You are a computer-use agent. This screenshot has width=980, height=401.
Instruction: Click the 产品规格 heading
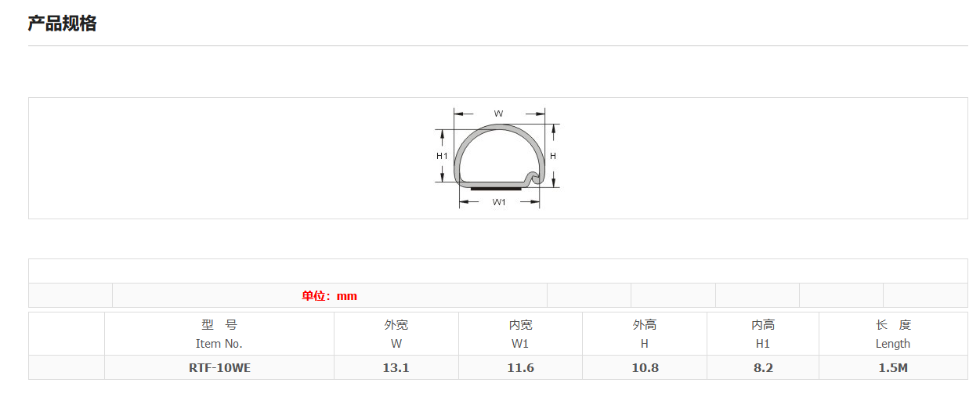62,23
